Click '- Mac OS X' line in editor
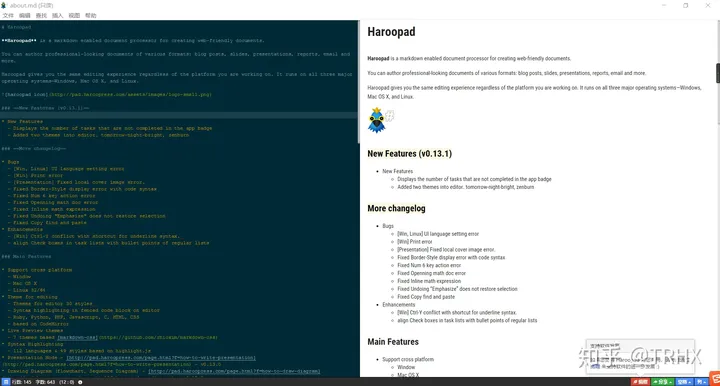Viewport: 720px width, 386px height. coord(22,284)
